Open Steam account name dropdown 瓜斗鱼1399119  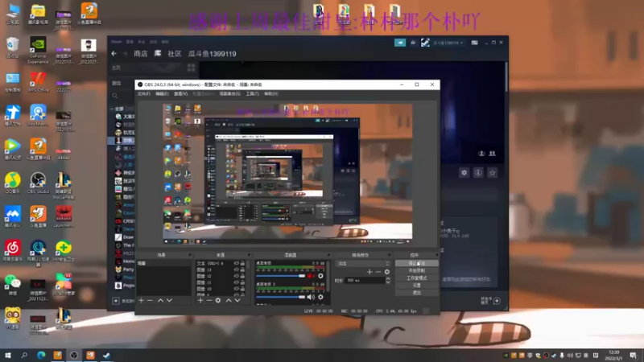pos(448,43)
